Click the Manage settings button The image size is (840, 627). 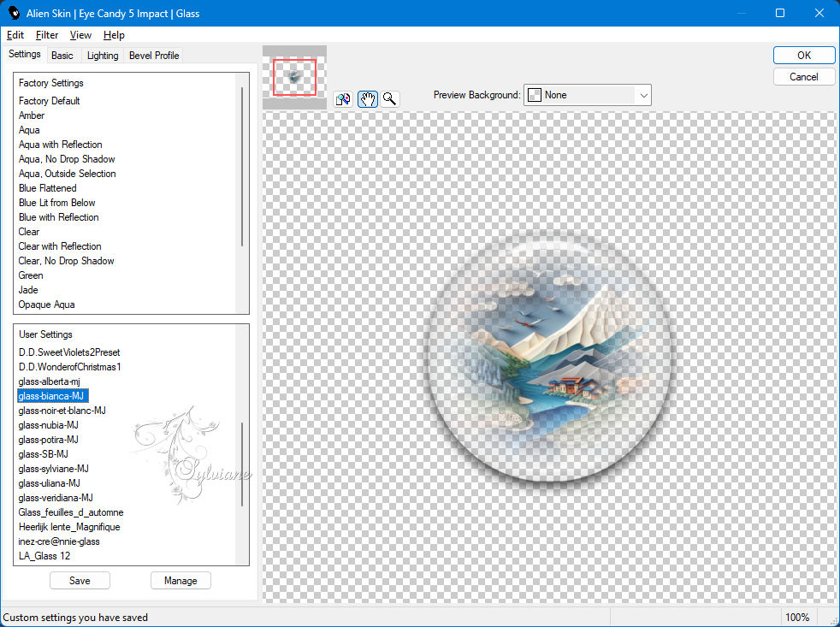[180, 580]
